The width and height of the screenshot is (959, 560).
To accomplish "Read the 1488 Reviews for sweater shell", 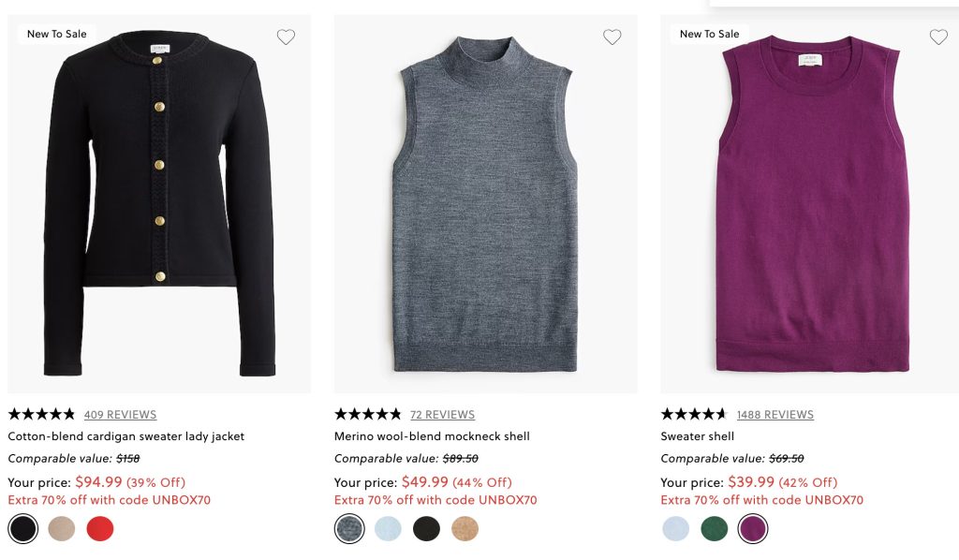I will (775, 415).
